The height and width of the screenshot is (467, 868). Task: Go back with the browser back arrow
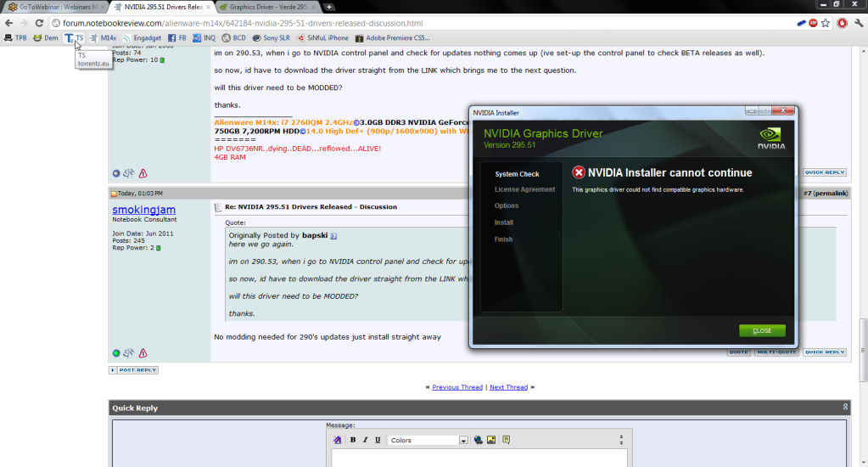8,23
